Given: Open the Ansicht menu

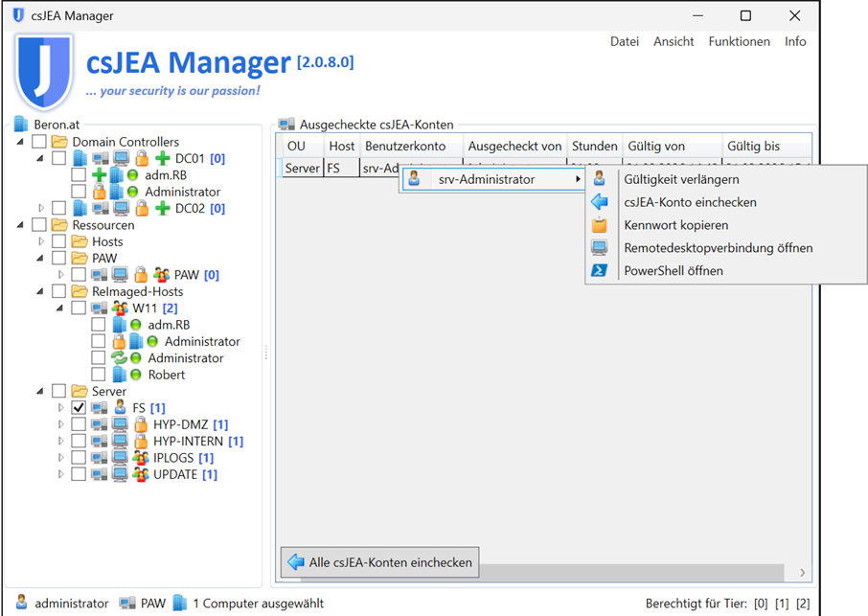Looking at the screenshot, I should (x=674, y=42).
